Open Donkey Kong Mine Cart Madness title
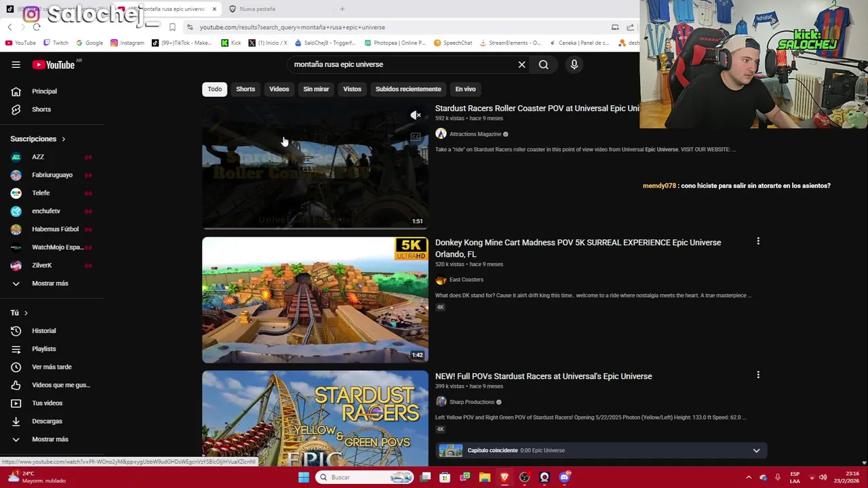This screenshot has width=868, height=488. coord(578,248)
